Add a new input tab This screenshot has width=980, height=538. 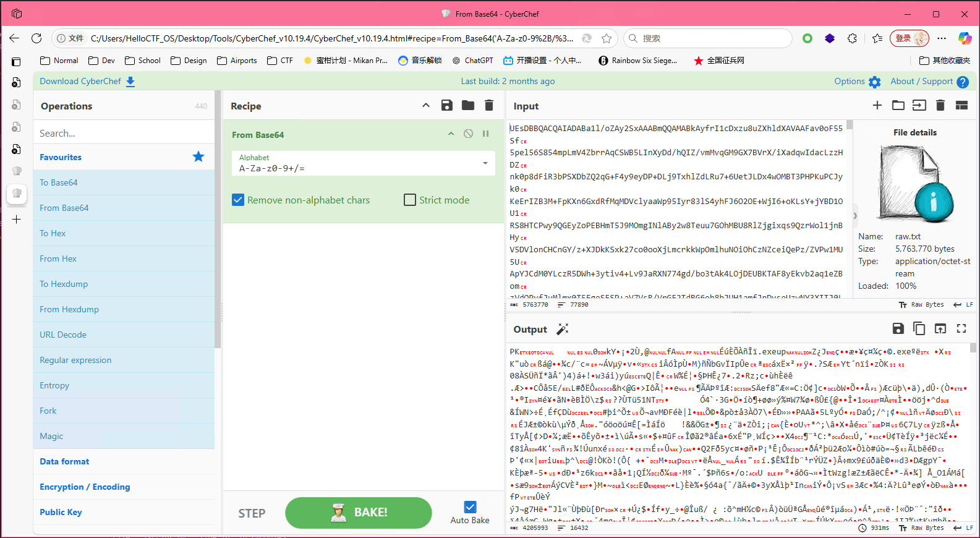[x=877, y=105]
